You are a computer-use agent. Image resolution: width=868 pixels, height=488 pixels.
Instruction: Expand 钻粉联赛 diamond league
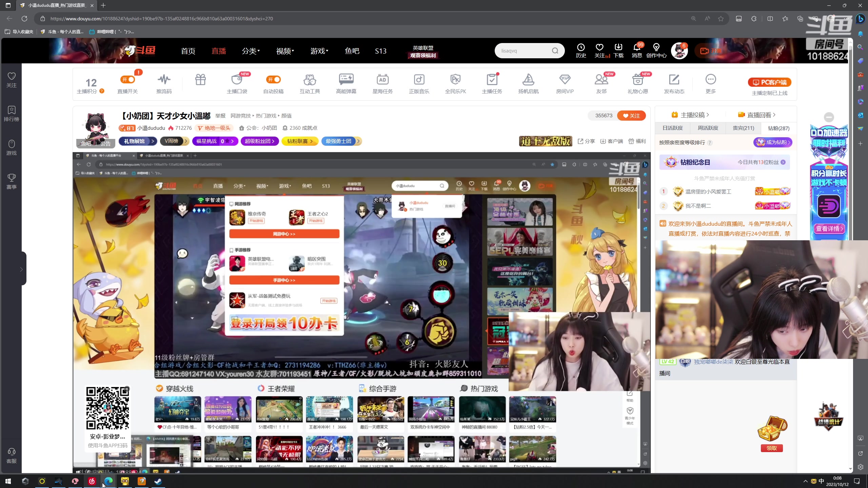point(300,141)
